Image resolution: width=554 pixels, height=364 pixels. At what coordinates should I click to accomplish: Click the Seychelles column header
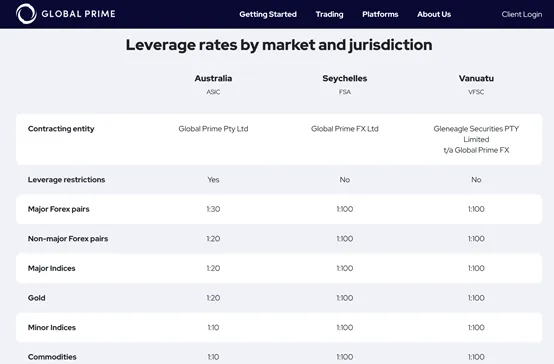[345, 78]
